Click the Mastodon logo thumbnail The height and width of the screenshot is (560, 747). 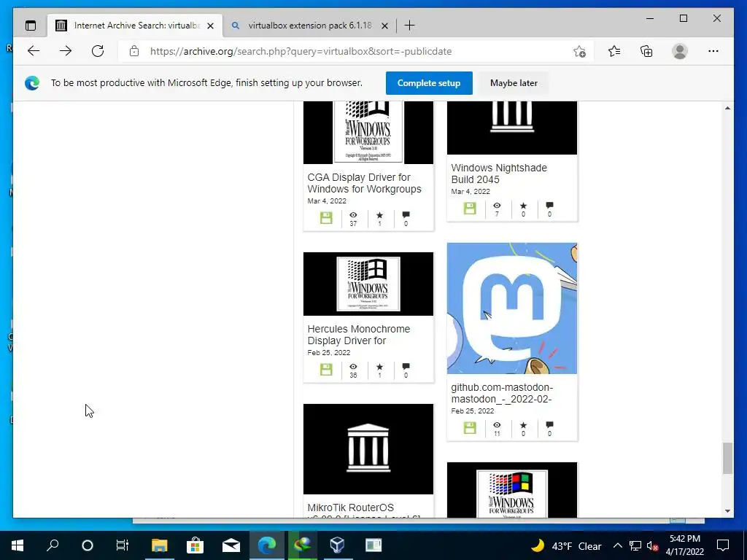tap(512, 308)
